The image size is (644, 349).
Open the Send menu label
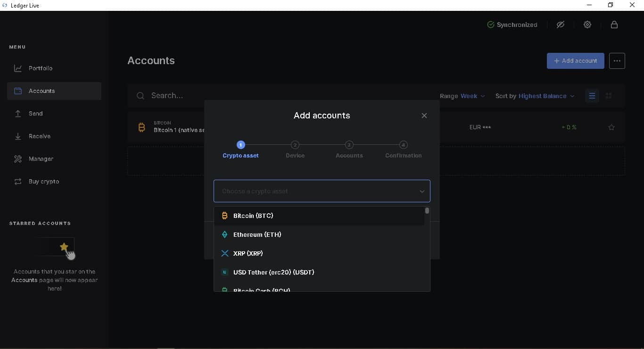point(36,114)
